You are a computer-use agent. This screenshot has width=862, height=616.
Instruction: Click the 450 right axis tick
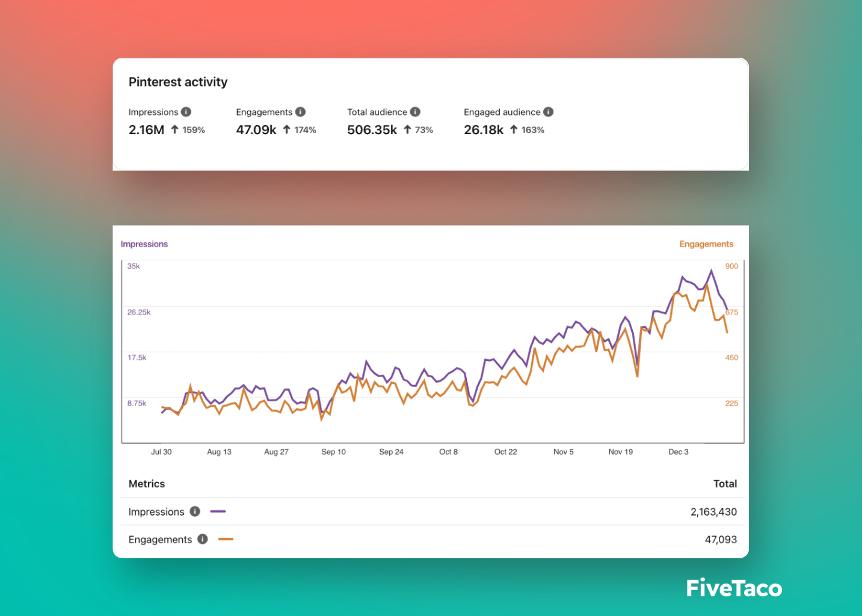click(731, 357)
